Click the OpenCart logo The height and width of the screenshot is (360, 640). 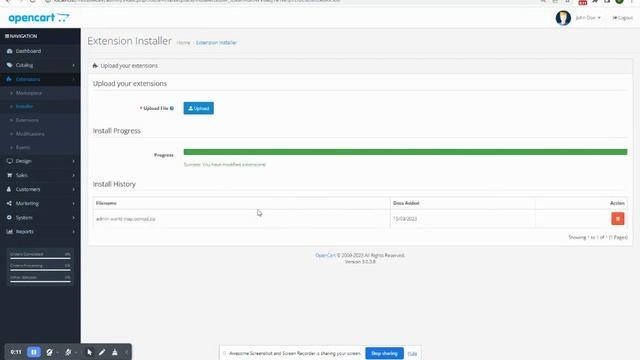coord(39,18)
